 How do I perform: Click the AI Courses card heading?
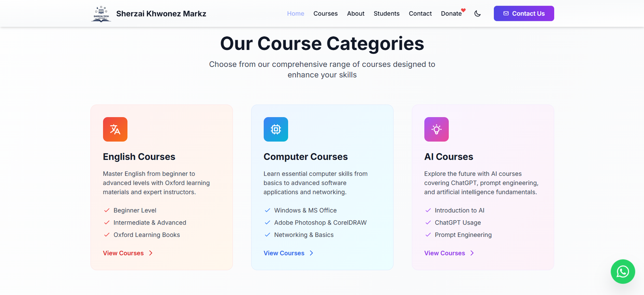(448, 157)
